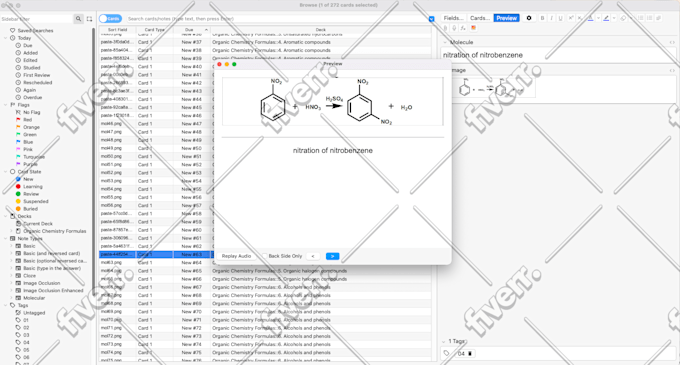Apply bold formatting
The width and height of the screenshot is (680, 365).
(542, 18)
